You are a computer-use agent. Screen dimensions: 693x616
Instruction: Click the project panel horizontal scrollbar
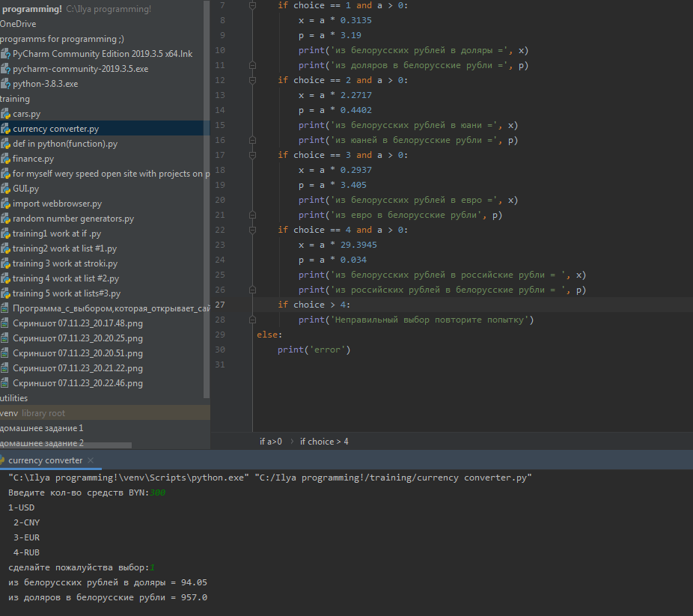[65, 445]
